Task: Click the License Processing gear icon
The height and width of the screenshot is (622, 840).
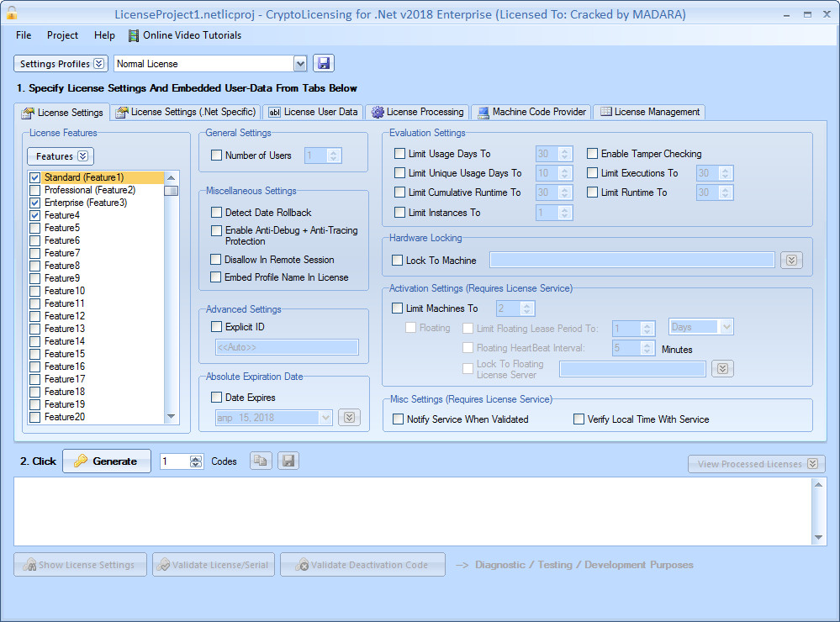Action: tap(378, 112)
